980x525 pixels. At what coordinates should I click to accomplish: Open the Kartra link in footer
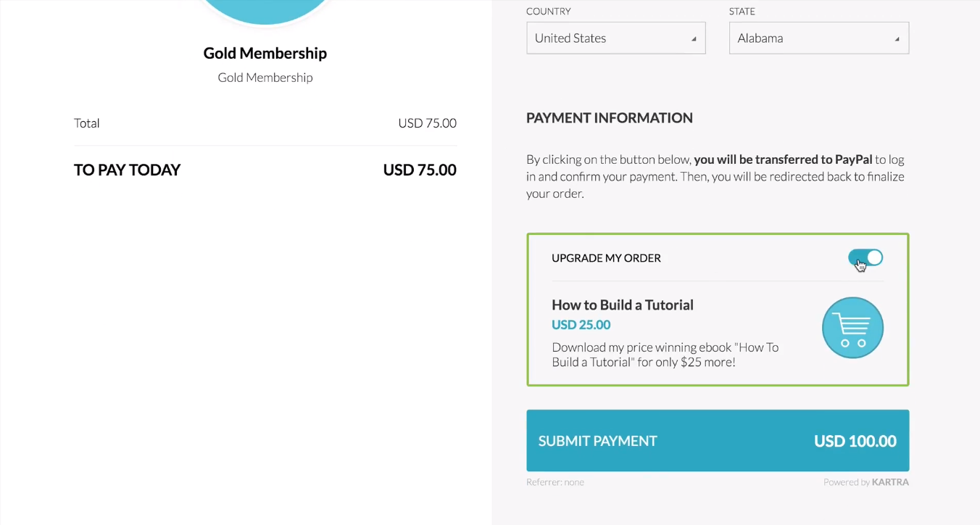890,482
